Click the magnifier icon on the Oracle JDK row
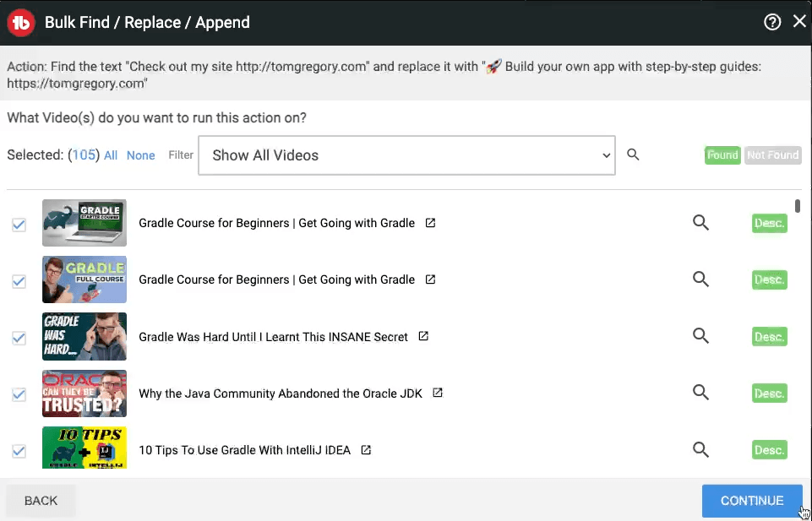 [700, 393]
